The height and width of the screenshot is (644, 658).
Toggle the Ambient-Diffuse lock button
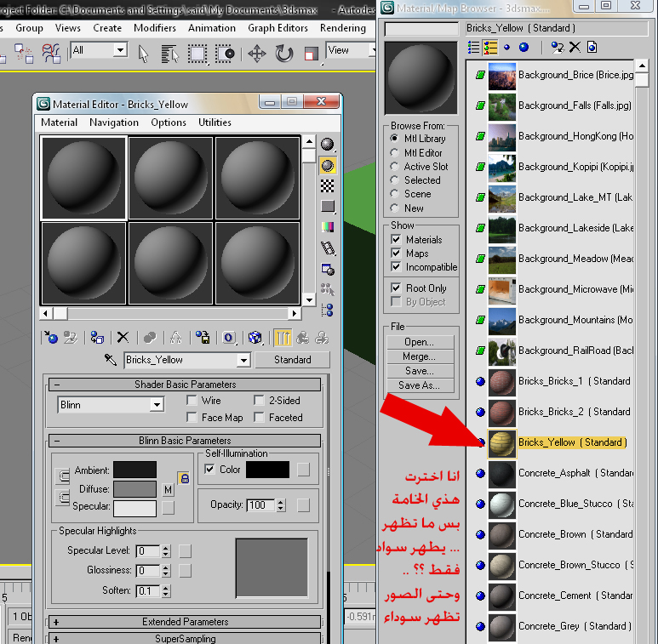(x=184, y=478)
